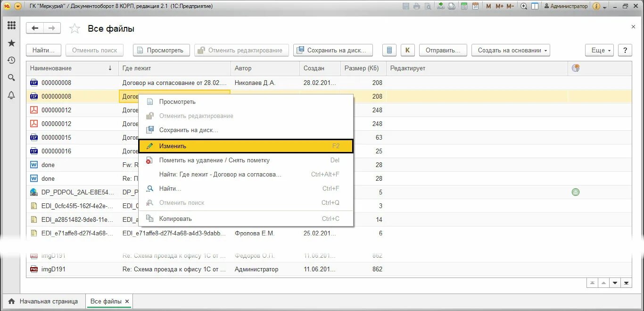Open Notifications bell icon in sidebar
This screenshot has height=311, width=644.
11,95
